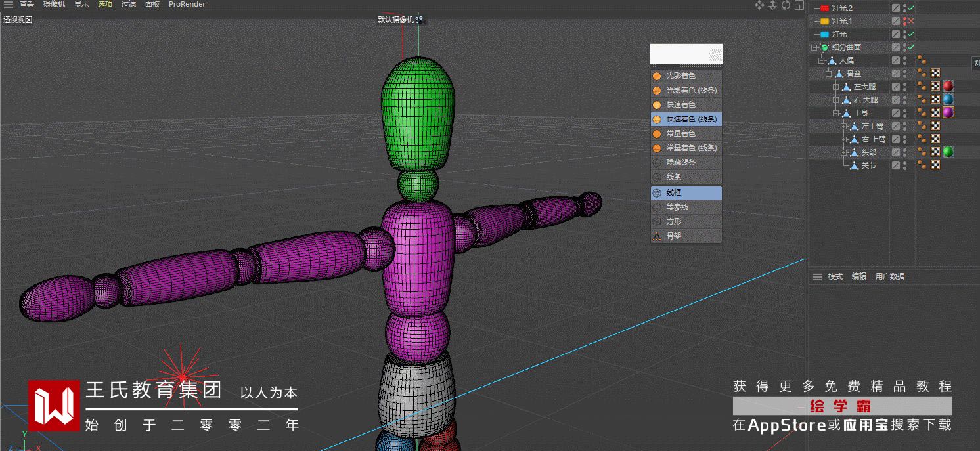Screen dimensions: 980x451
Task: Toggle visibility dots for 人偶
Action: 904,60
